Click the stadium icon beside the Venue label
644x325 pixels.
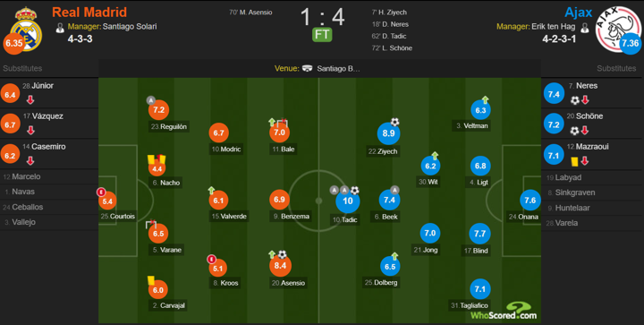pos(307,68)
